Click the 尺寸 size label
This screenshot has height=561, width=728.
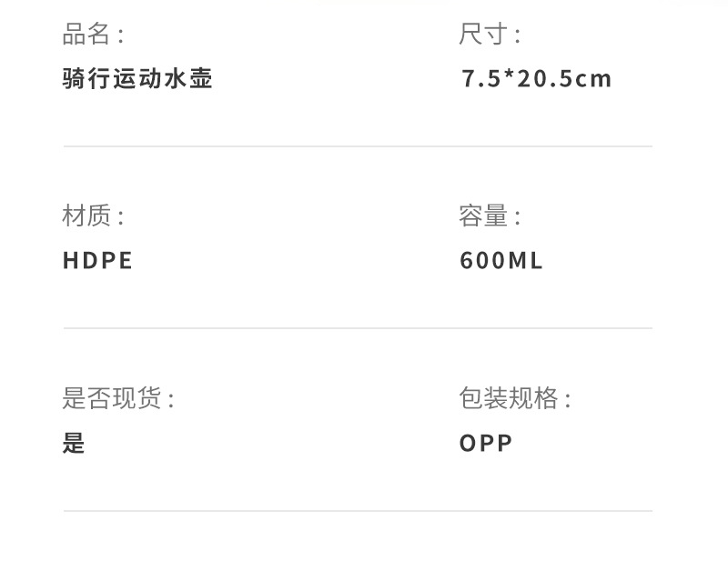pos(483,35)
